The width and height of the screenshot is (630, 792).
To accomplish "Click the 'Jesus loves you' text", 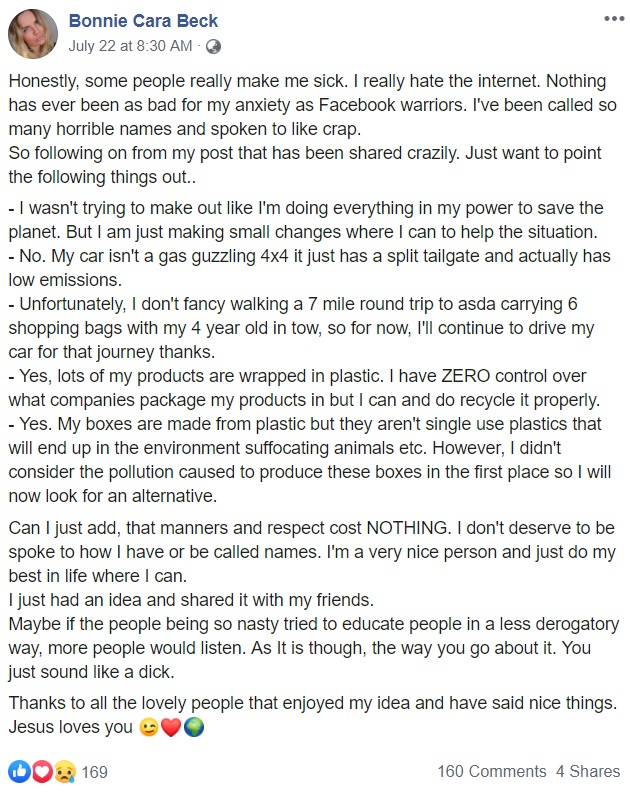I will point(68,727).
